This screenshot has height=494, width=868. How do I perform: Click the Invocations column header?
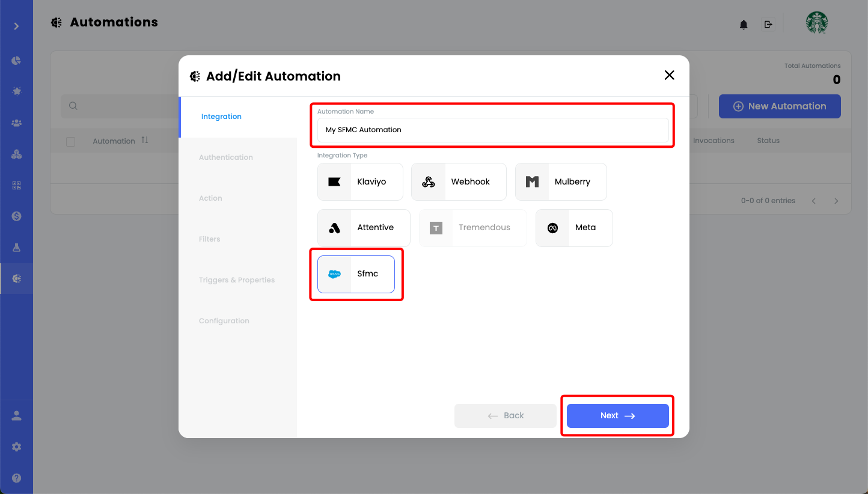714,141
